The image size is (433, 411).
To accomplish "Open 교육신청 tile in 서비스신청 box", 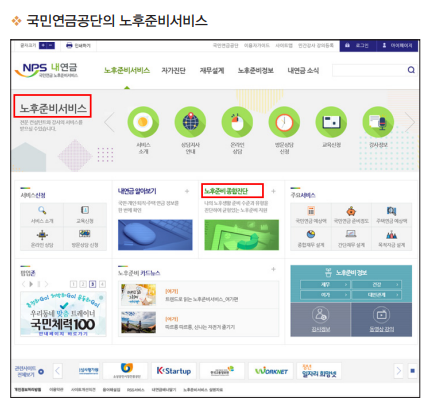I will [85, 215].
